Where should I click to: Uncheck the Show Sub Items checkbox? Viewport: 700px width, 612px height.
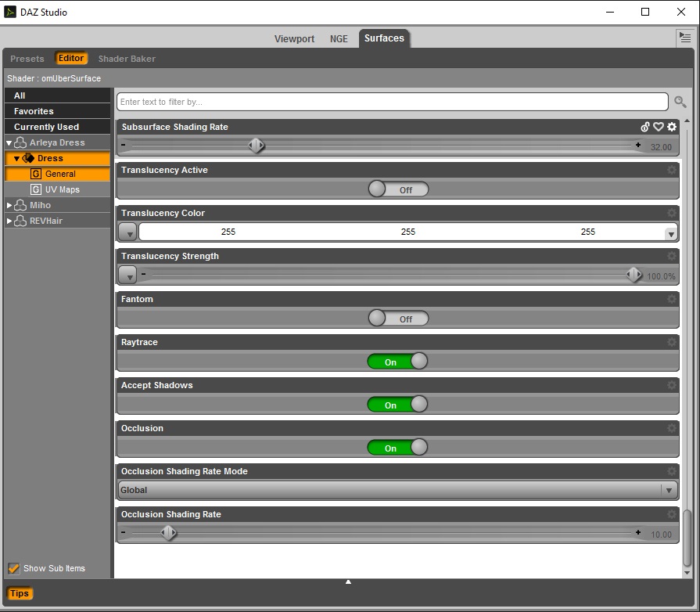[x=14, y=568]
